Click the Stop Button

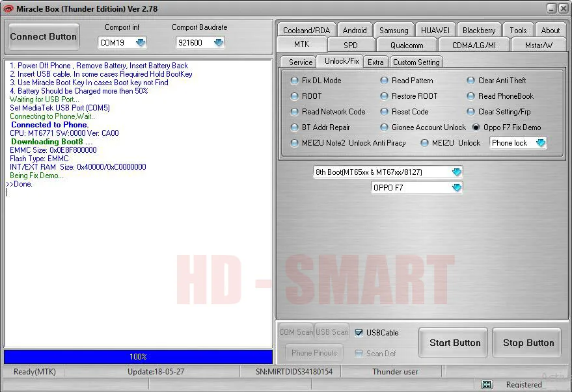(527, 343)
